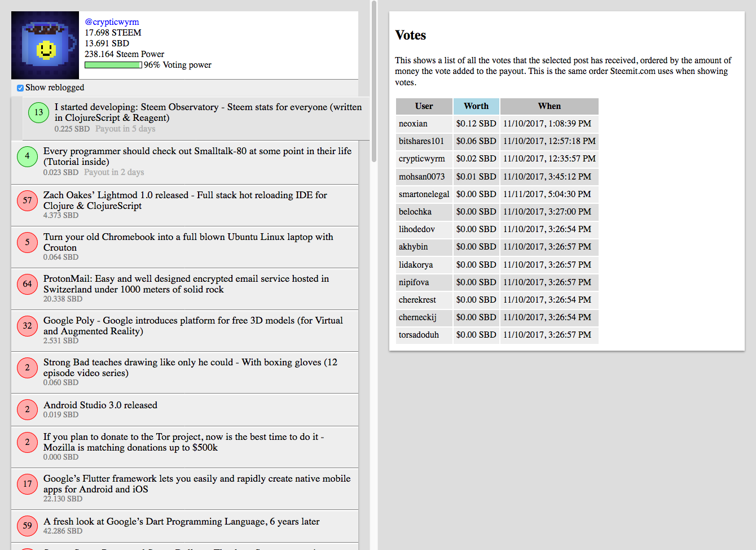This screenshot has width=756, height=550.
Task: Click the $0.06 SBD worth cell
Action: coord(476,141)
